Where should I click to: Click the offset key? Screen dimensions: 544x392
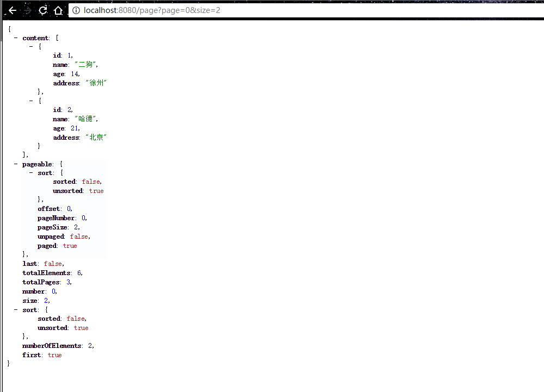(48, 209)
